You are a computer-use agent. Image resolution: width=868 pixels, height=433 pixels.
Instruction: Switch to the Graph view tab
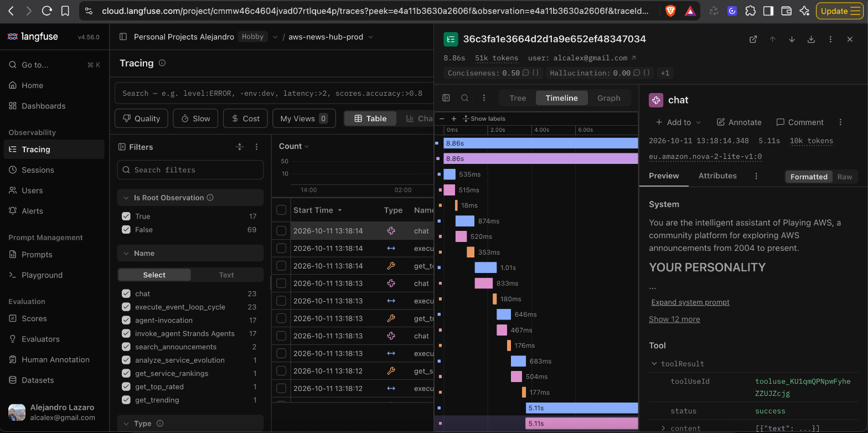click(x=609, y=98)
